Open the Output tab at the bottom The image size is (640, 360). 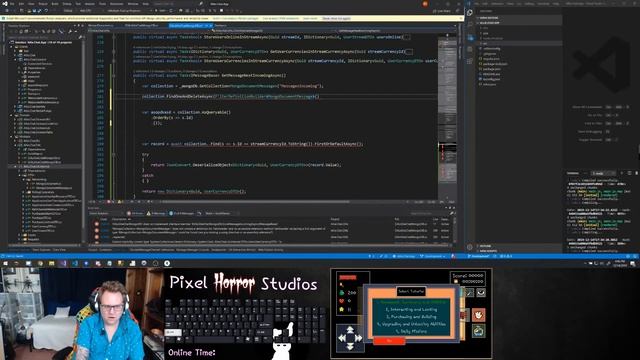[93, 250]
